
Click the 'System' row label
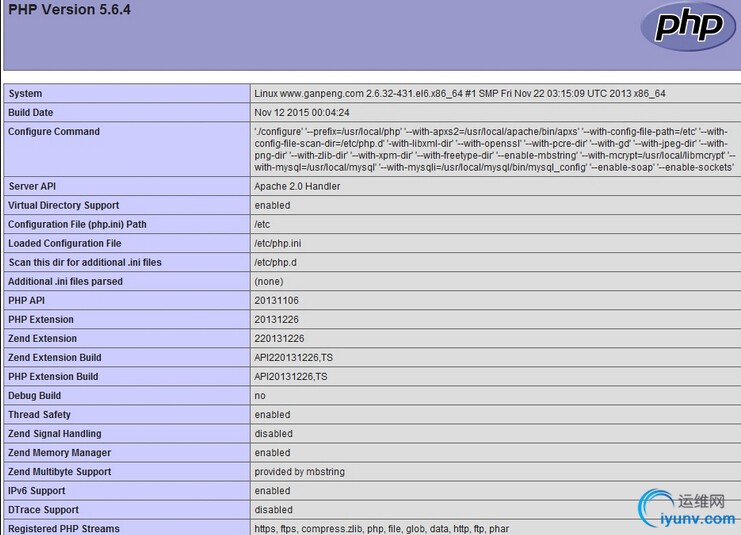pyautogui.click(x=25, y=94)
